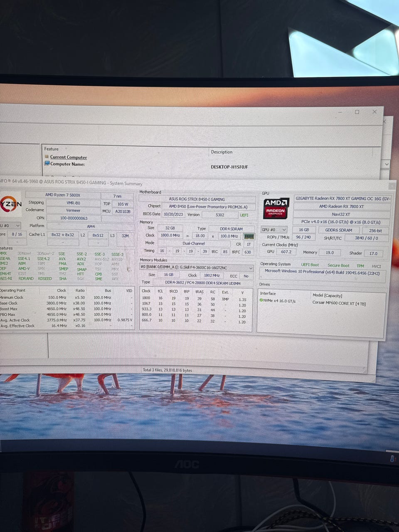Select the Description column header

(x=222, y=152)
